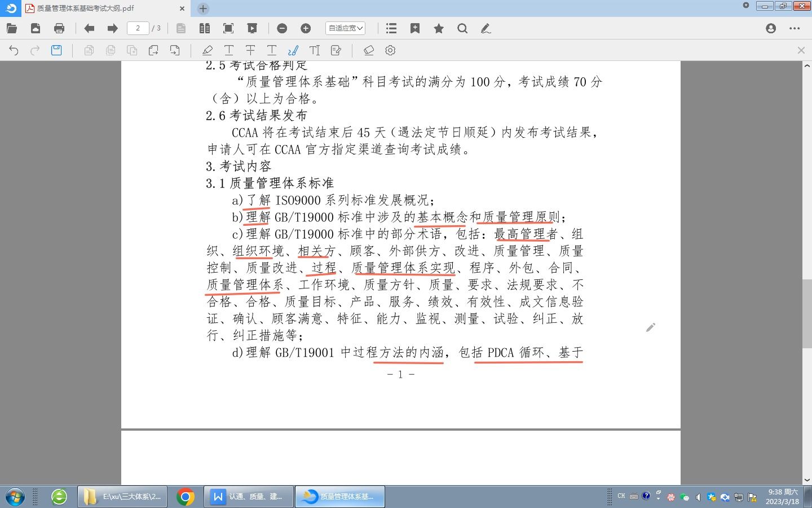
Task: Click the floating pencil edit icon on page
Action: pos(650,327)
